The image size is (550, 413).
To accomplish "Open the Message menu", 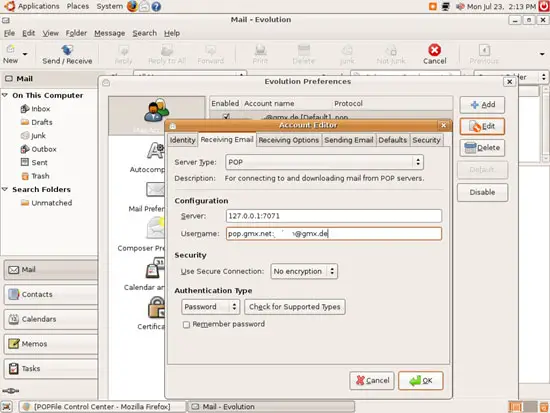I will [109, 33].
